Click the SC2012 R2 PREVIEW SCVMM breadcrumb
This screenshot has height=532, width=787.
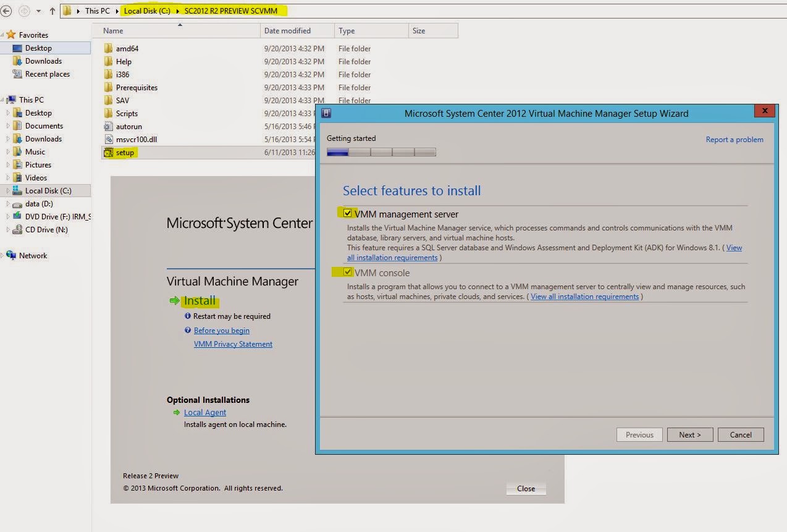coord(230,11)
